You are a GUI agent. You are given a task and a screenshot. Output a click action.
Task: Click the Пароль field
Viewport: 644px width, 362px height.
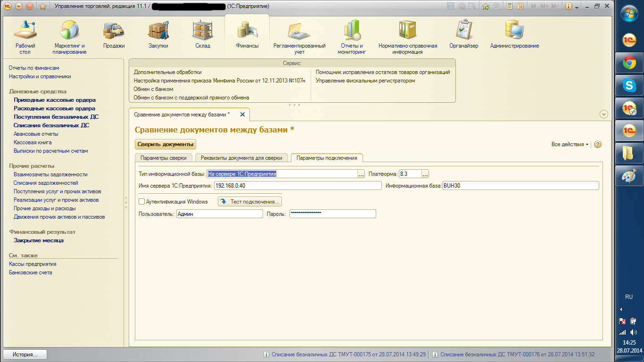[x=332, y=214]
